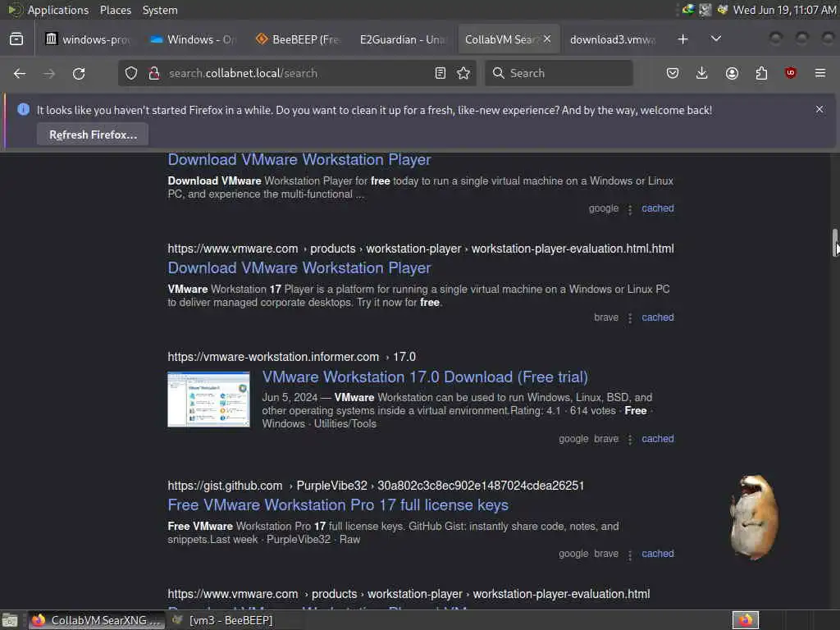Open first Download VMware Workstation Player link
Viewport: 840px width, 630px height.
pos(299,160)
